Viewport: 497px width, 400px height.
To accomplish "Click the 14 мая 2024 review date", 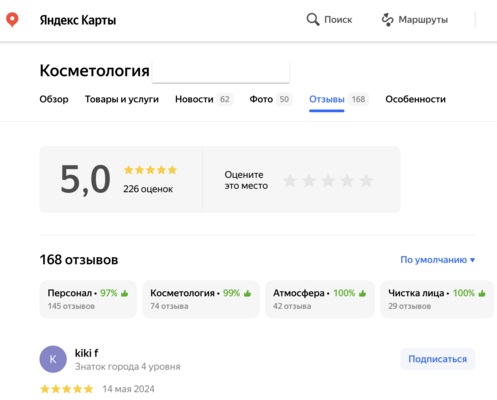I will 128,389.
